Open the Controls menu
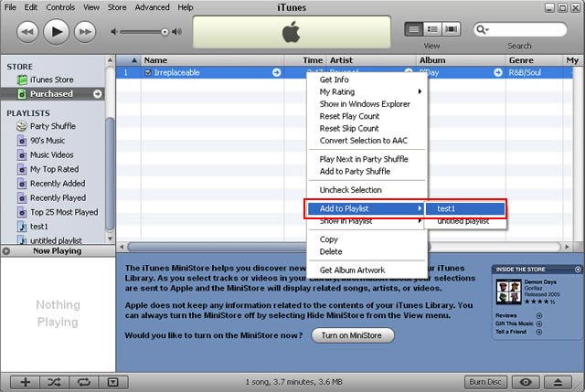 [60, 7]
